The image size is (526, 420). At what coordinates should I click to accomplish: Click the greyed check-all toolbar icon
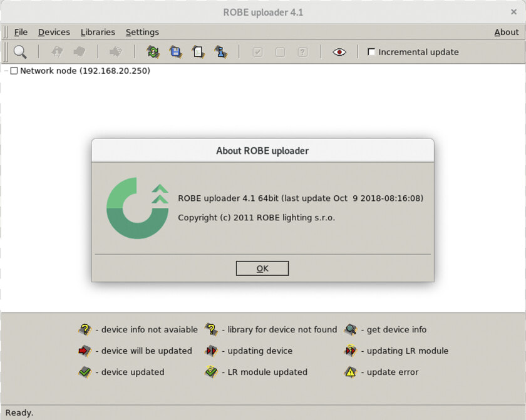[x=257, y=52]
